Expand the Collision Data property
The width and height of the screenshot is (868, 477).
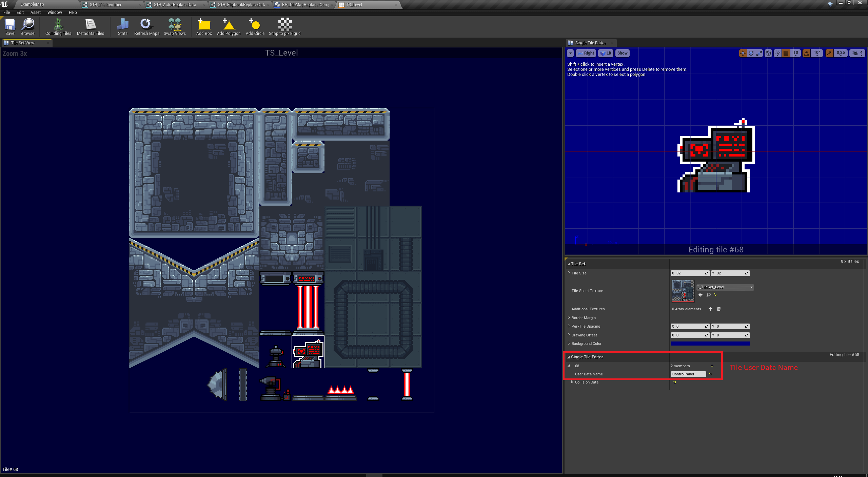tap(572, 382)
